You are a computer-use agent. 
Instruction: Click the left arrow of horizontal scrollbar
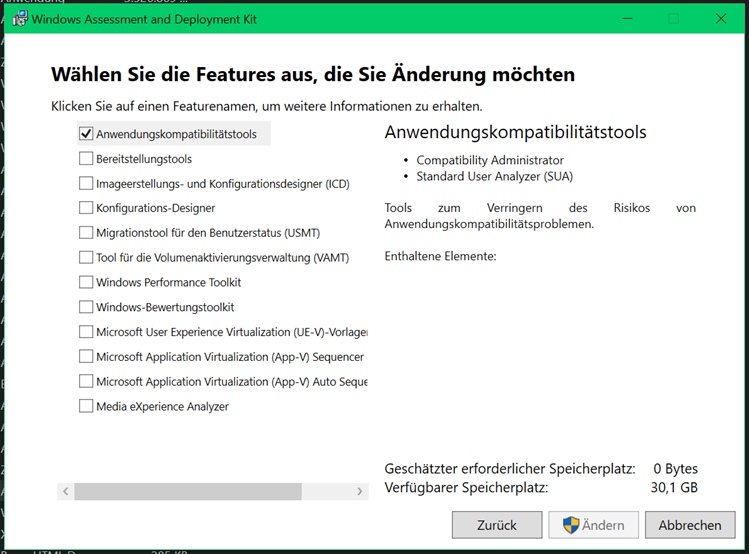click(66, 491)
